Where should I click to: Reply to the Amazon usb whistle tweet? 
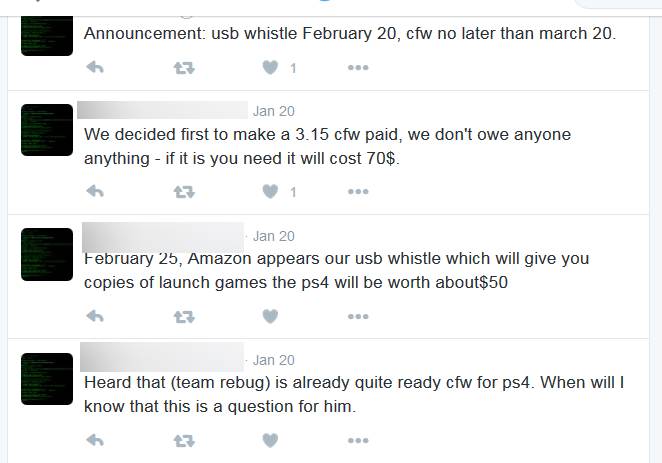[95, 316]
